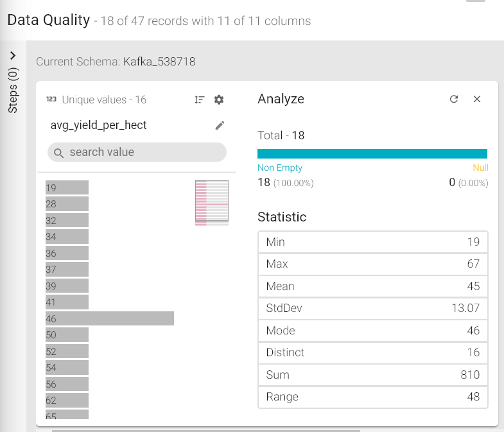Click the Non Empty progress bar
The width and height of the screenshot is (504, 432).
coord(372,153)
